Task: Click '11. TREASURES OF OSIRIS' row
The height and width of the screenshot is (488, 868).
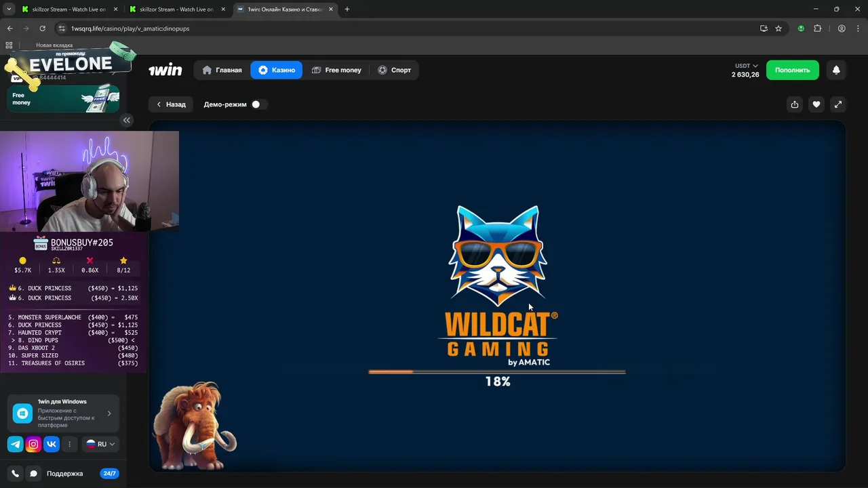Action: coord(73,363)
